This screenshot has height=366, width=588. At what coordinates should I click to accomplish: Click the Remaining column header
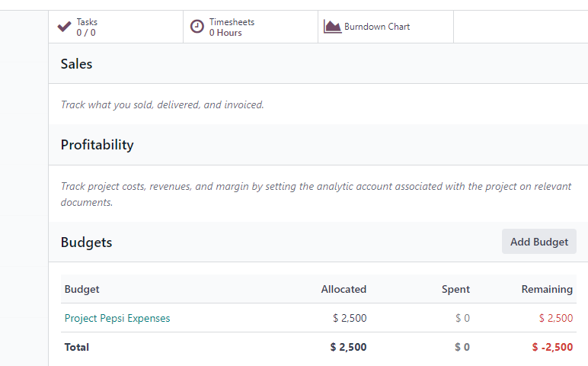pos(547,289)
